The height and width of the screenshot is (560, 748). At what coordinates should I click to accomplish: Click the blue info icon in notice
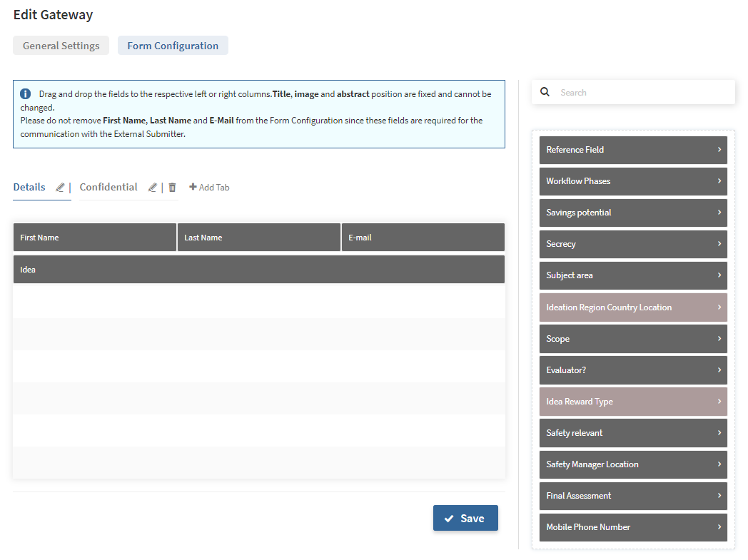point(26,94)
